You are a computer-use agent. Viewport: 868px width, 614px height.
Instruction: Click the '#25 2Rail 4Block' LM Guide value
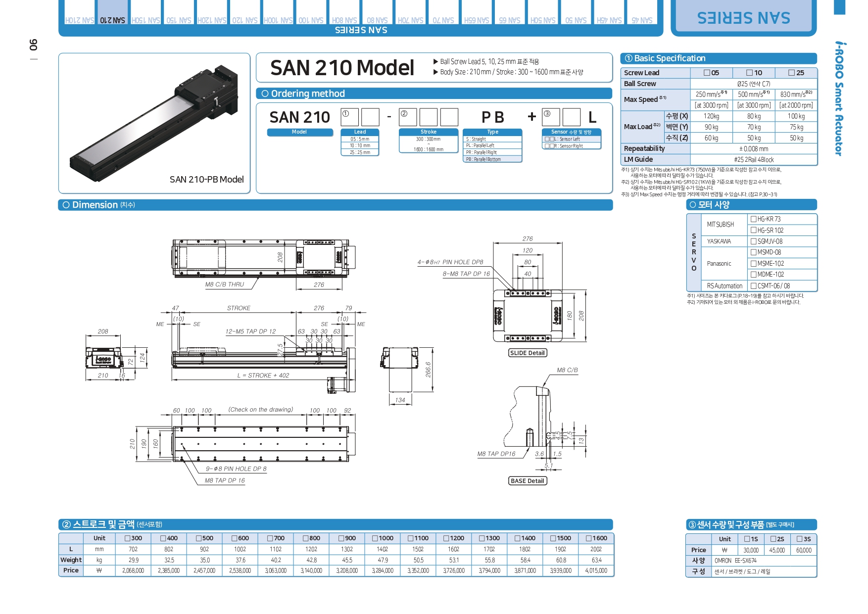tap(754, 160)
